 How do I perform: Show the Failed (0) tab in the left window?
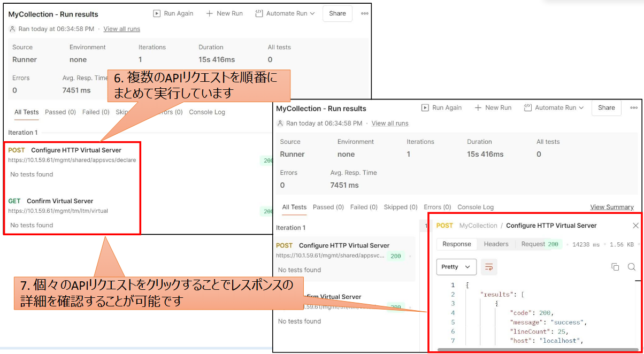96,112
